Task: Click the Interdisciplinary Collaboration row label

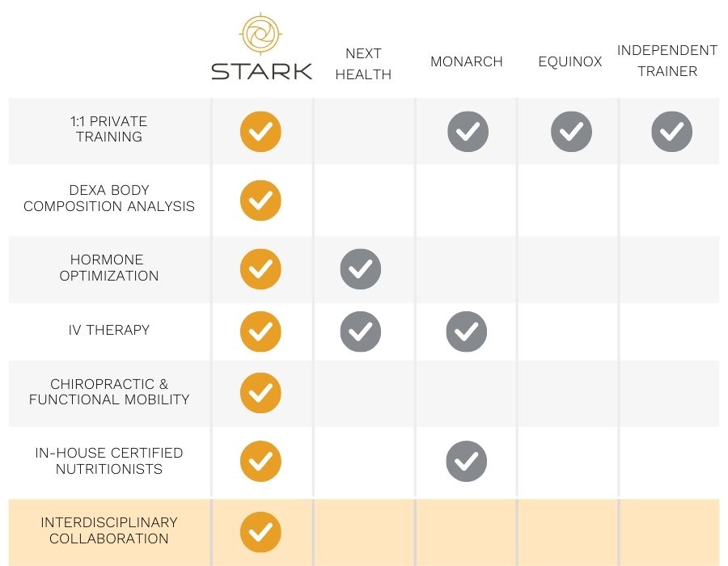Action: pos(109,530)
